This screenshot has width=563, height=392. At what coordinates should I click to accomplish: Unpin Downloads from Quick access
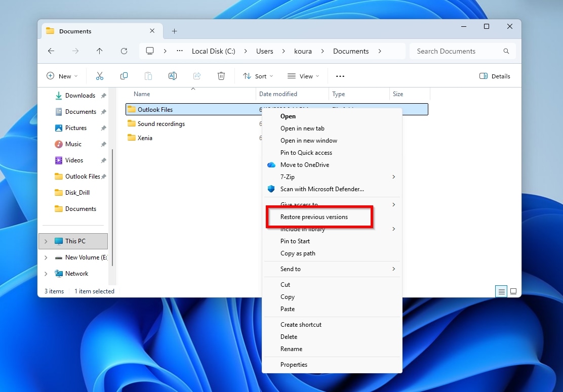(103, 96)
